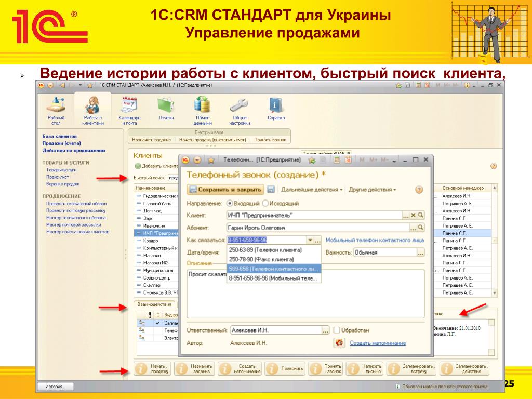Screen dimensions: 532x399
Task: Open Мастер телефонного обзвона link
Action: (76, 218)
